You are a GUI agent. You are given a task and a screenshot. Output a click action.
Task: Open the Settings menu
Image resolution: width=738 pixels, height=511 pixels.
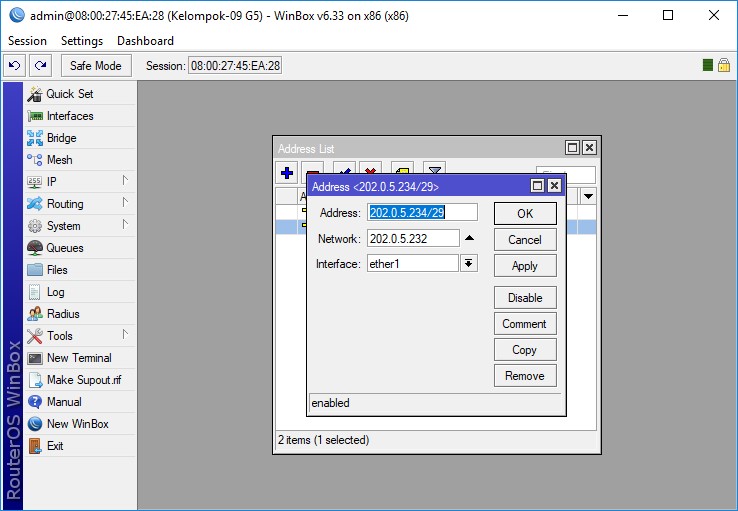(x=82, y=41)
